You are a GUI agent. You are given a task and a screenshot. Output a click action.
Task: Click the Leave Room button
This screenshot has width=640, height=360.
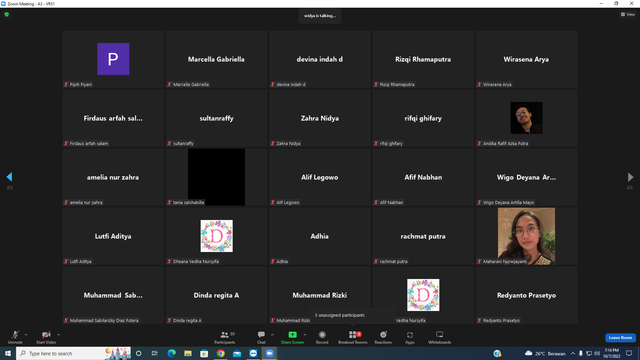coord(620,338)
